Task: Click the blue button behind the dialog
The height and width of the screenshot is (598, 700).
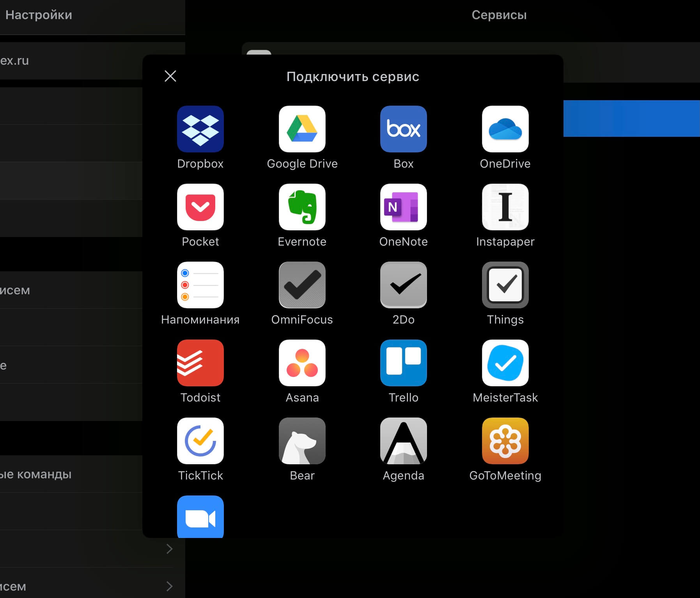Action: click(x=632, y=119)
